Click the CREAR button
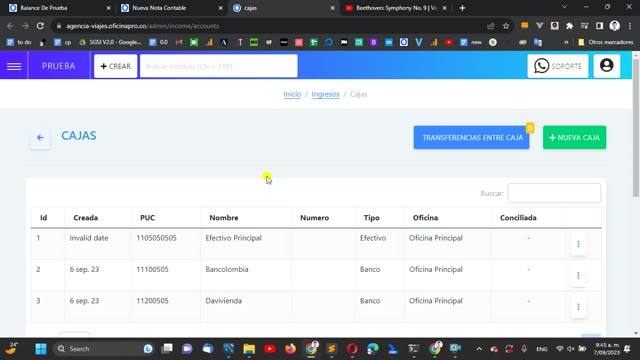The width and height of the screenshot is (640, 360). pos(116,66)
